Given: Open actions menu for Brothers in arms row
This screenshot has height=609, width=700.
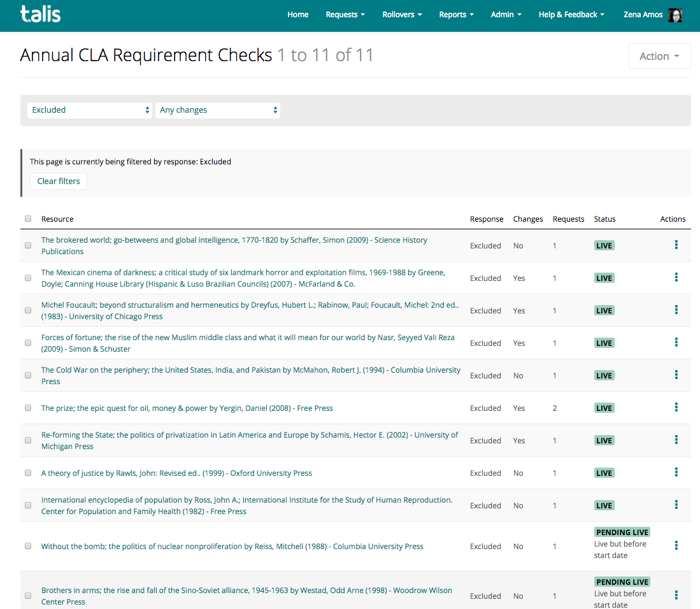Looking at the screenshot, I should (x=676, y=596).
